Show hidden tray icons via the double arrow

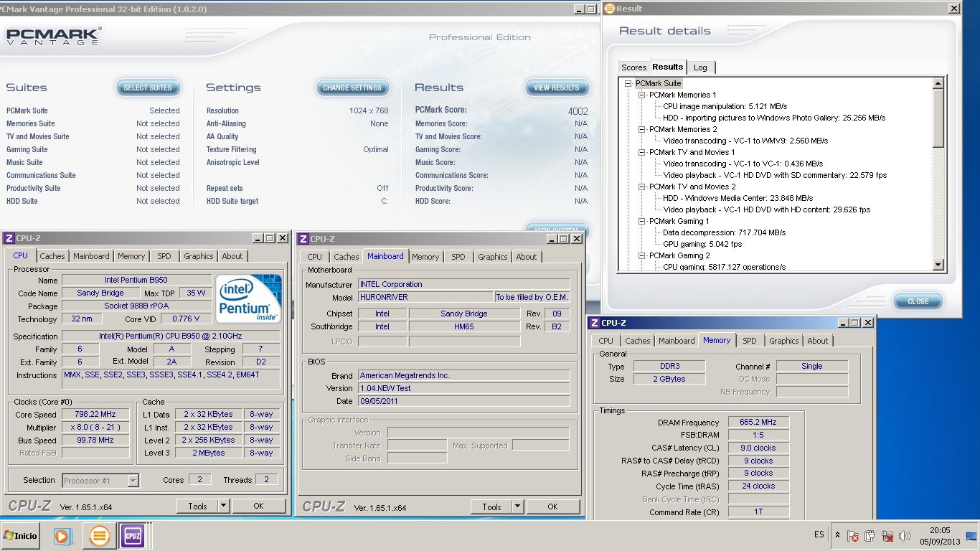[x=837, y=535]
